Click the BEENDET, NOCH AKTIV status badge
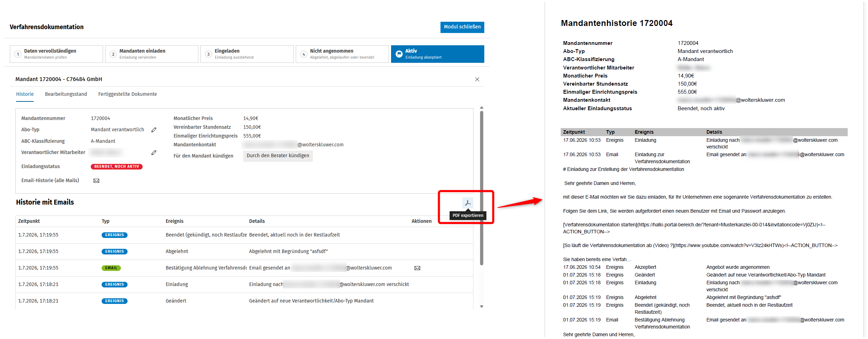 pyautogui.click(x=117, y=167)
